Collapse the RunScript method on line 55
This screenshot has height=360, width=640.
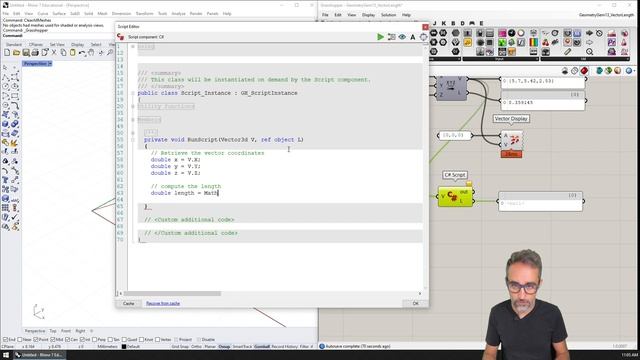[133, 140]
